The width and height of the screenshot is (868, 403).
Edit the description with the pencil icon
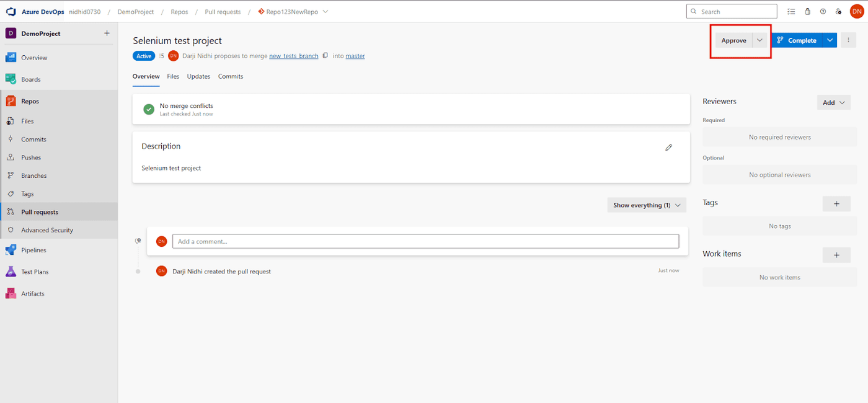point(668,148)
